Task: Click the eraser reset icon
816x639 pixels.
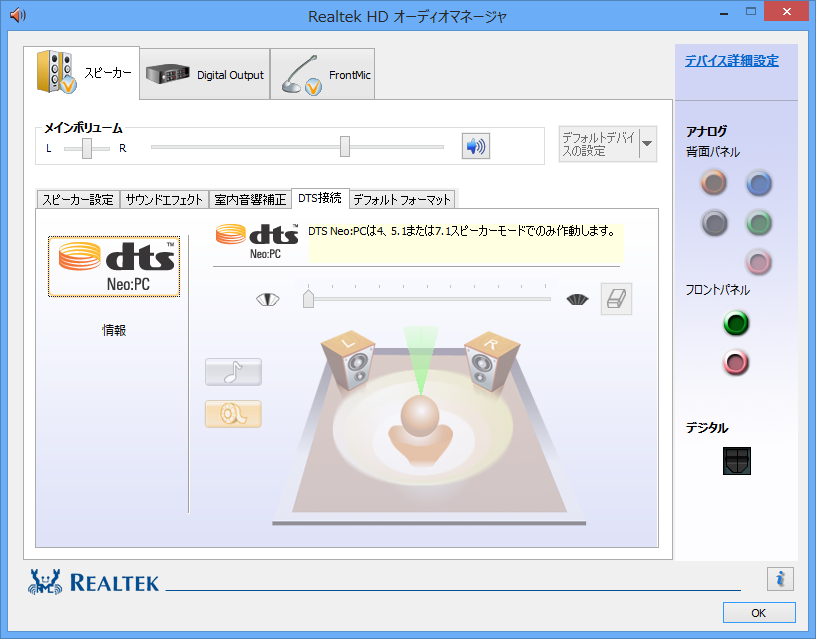Action: [616, 299]
